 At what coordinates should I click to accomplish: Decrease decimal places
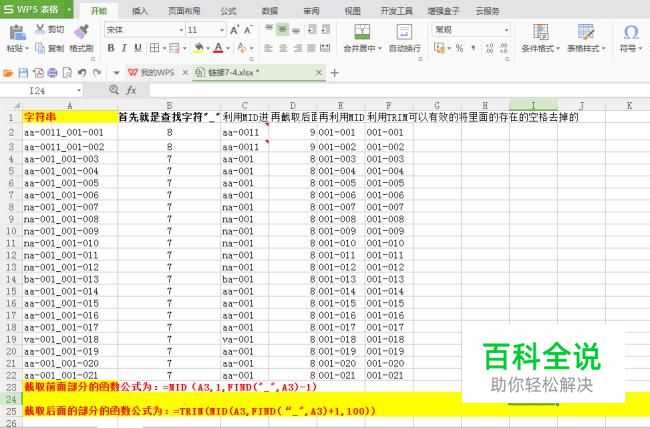coord(504,49)
